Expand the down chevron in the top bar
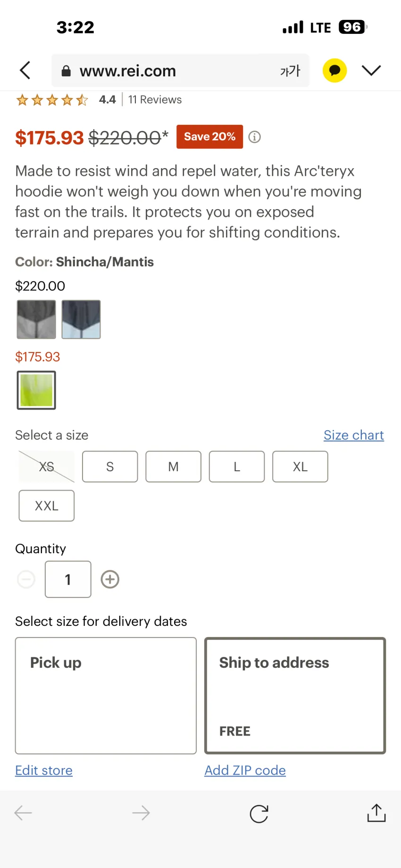 pos(371,70)
